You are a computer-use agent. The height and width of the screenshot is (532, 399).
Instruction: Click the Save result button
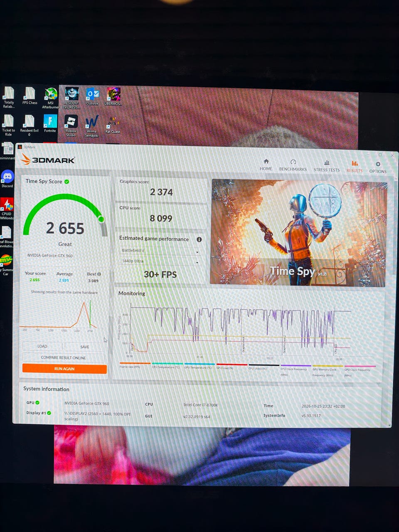click(x=85, y=347)
